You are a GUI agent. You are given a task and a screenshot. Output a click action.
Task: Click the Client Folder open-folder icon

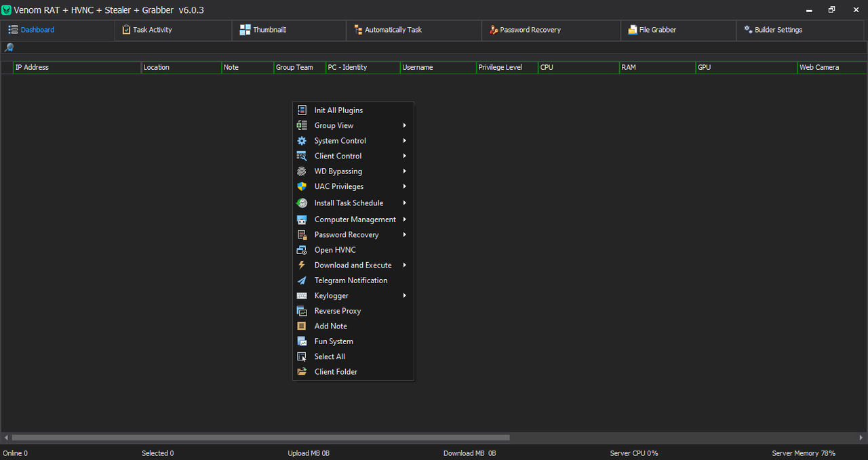point(302,372)
